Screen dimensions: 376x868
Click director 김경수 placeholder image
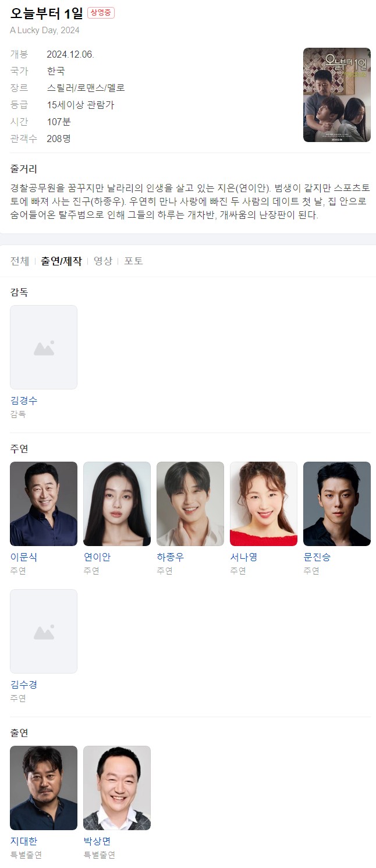tap(44, 347)
